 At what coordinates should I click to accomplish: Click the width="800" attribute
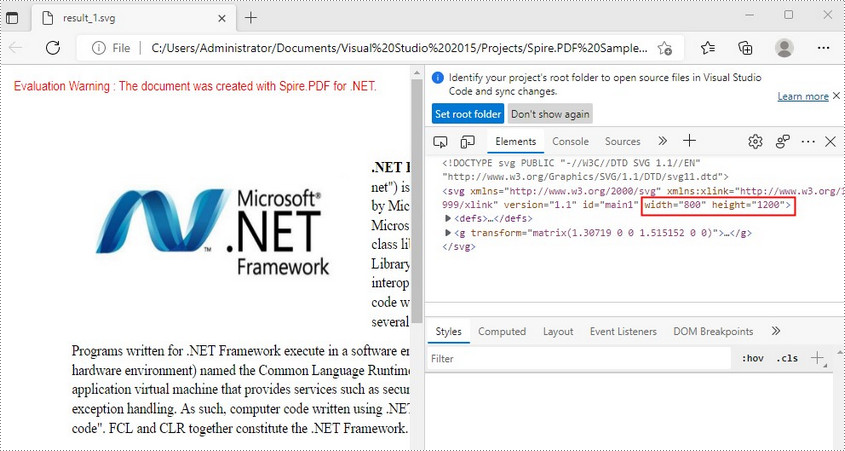point(676,205)
